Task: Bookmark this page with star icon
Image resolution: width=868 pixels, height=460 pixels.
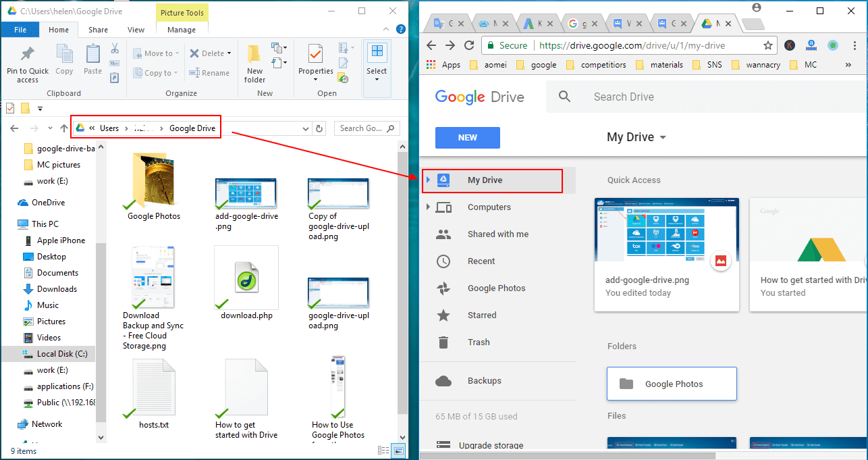Action: (x=767, y=45)
